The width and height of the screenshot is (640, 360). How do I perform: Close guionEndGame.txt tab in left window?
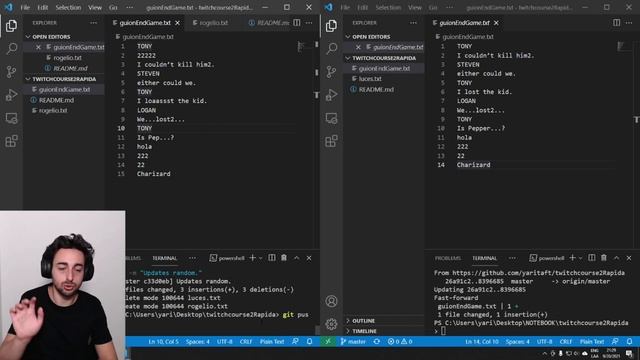177,23
